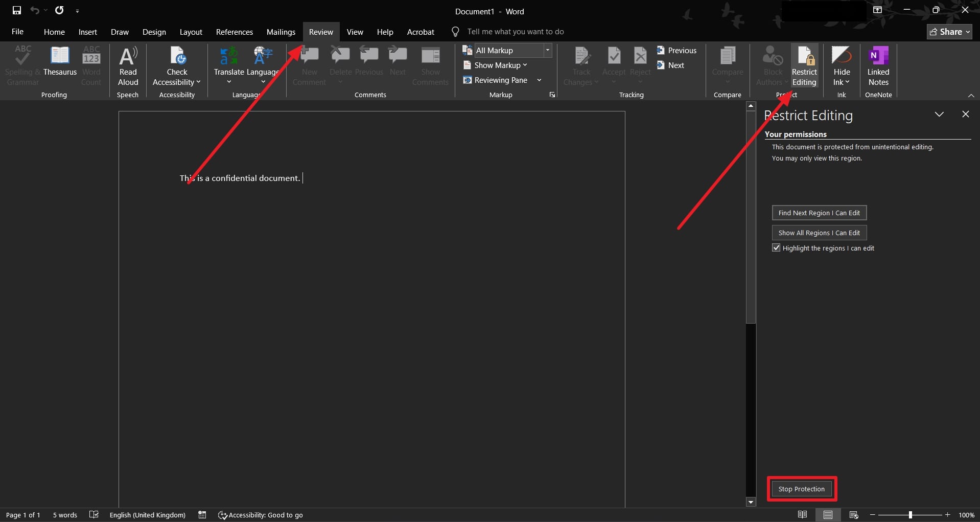Click the Tell me lightbulb icon
Image resolution: width=980 pixels, height=522 pixels.
tap(455, 32)
